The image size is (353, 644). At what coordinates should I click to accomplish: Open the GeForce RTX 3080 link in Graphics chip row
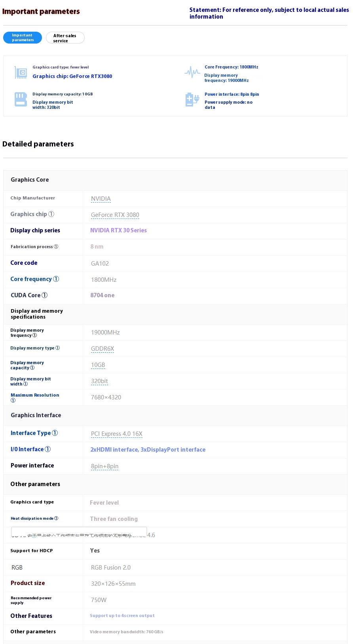pyautogui.click(x=115, y=215)
